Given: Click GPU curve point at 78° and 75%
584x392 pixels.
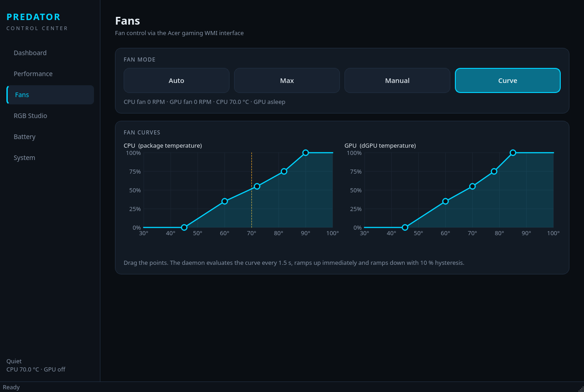Looking at the screenshot, I should [x=494, y=171].
